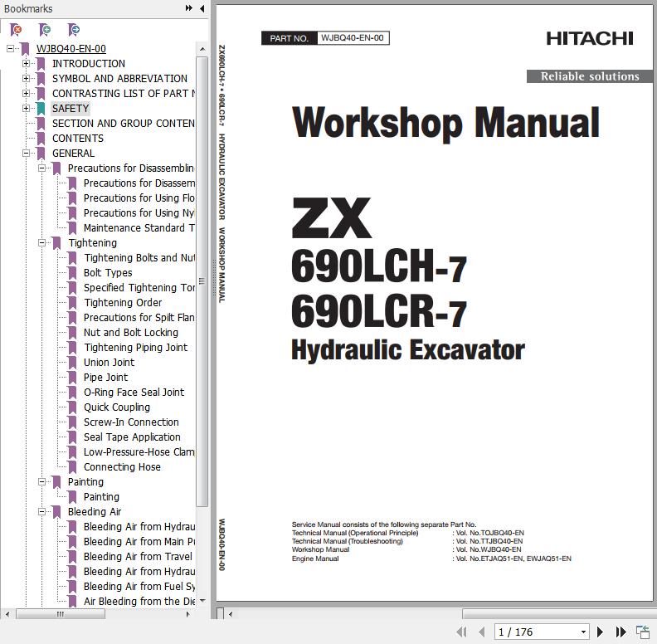657x644 pixels.
Task: Open Bleeding Air from Travel bookmark
Action: [x=138, y=557]
